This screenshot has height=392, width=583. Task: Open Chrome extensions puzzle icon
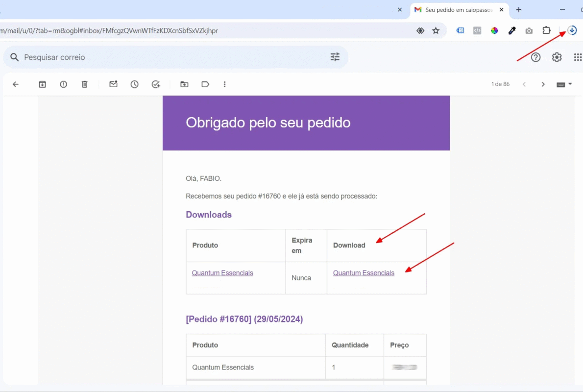click(547, 30)
